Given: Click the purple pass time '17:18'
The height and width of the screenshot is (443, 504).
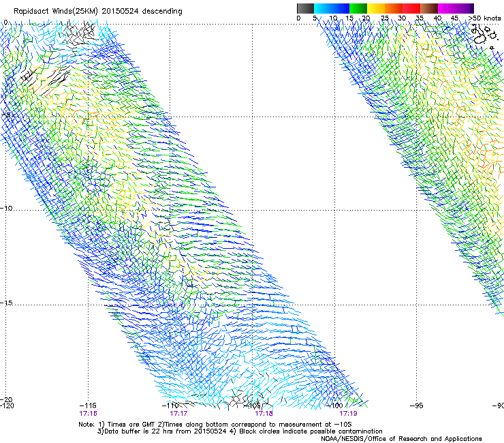Looking at the screenshot, I should click(x=264, y=414).
